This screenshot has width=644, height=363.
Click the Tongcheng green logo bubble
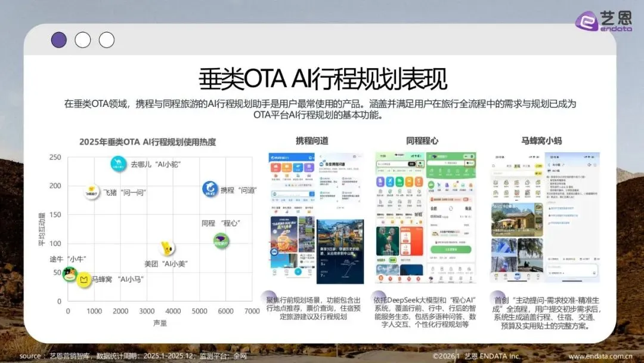point(221,241)
